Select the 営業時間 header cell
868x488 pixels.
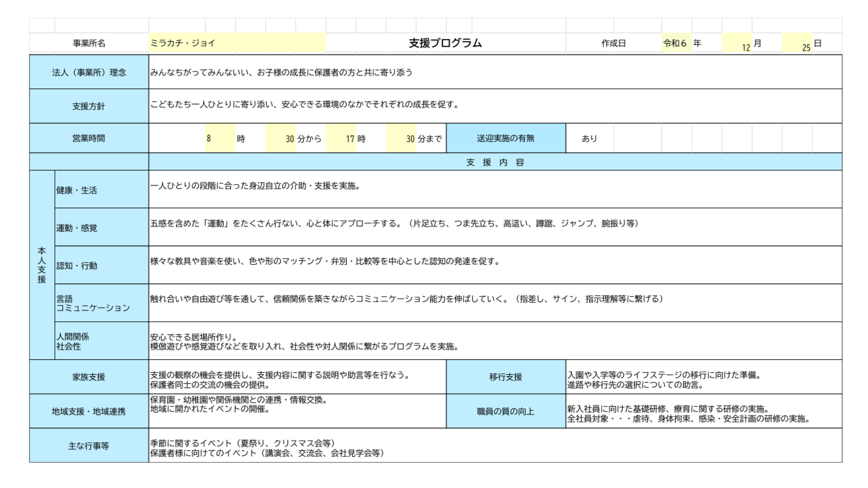(x=89, y=137)
